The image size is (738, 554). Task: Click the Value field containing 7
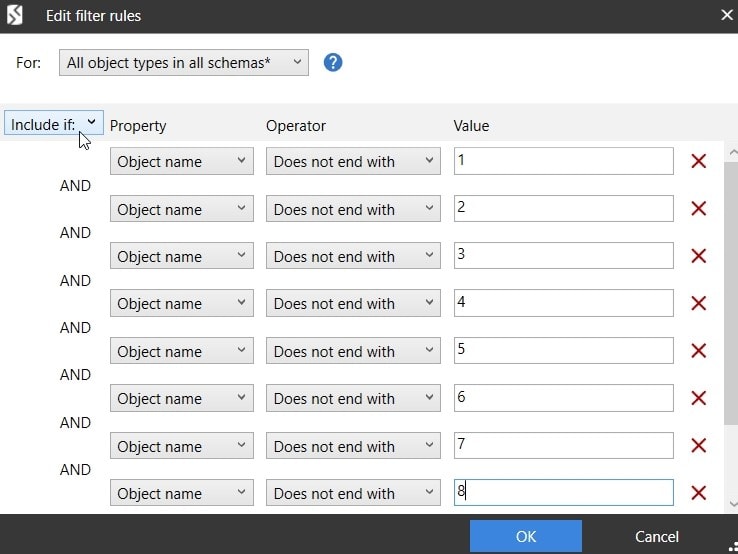tap(563, 445)
